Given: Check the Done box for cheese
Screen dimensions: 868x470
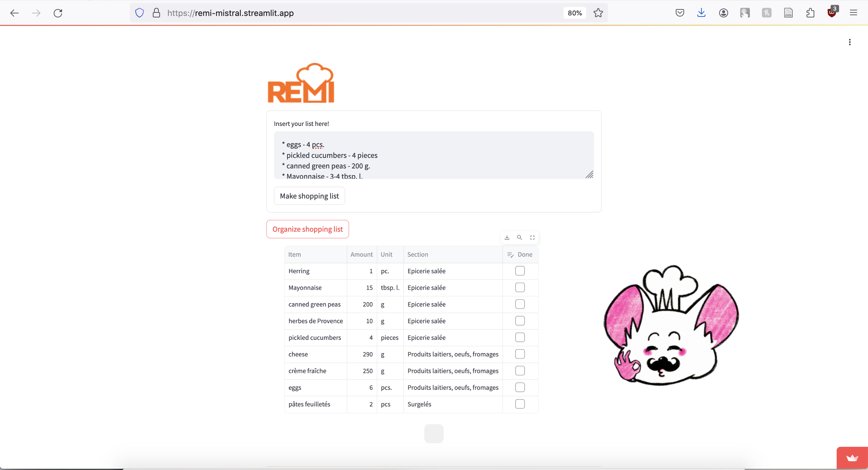Looking at the screenshot, I should (520, 354).
